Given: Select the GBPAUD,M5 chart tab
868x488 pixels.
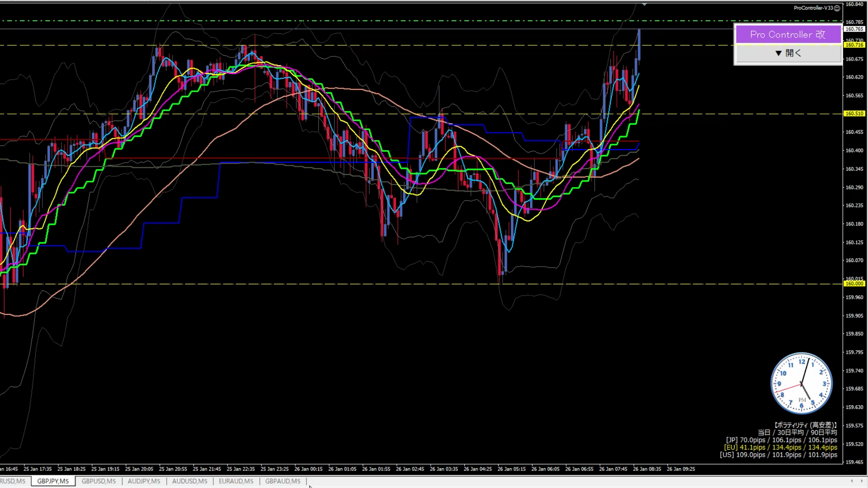Looking at the screenshot, I should click(x=283, y=481).
